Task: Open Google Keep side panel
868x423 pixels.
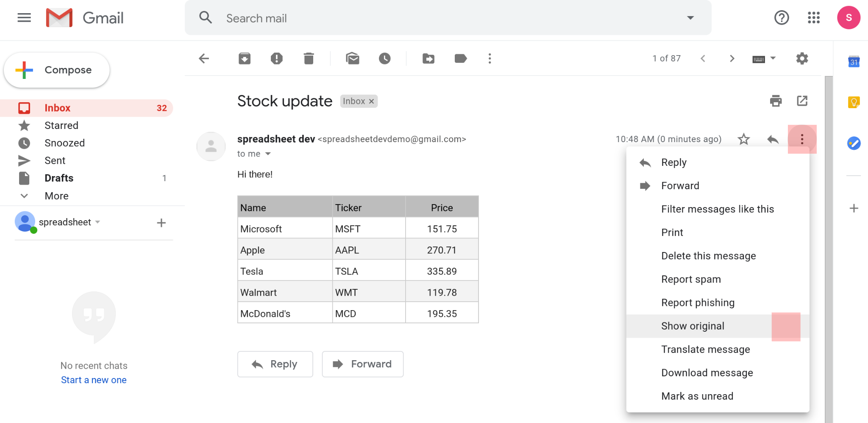Action: [x=854, y=102]
